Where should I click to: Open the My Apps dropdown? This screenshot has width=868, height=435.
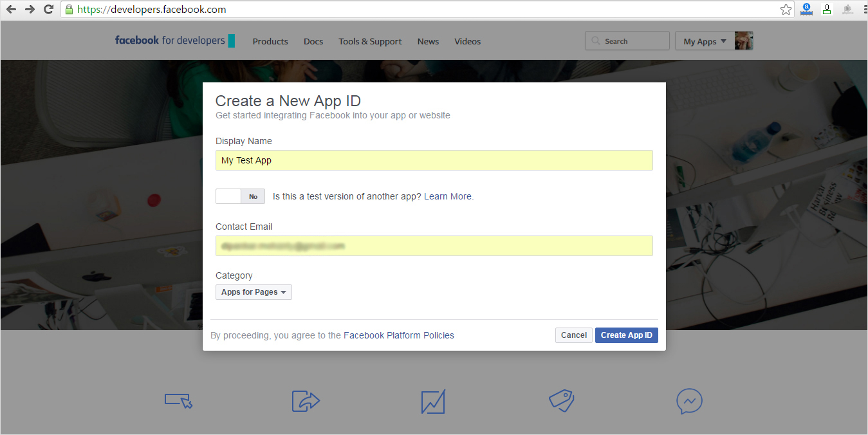click(x=705, y=41)
